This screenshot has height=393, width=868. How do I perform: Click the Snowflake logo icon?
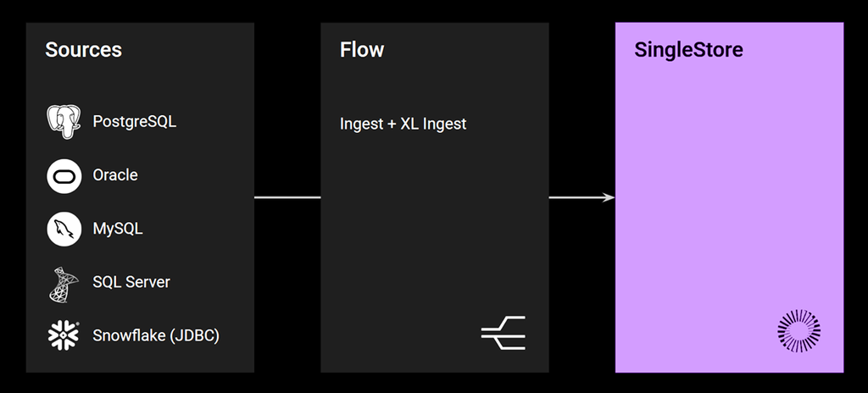(63, 335)
